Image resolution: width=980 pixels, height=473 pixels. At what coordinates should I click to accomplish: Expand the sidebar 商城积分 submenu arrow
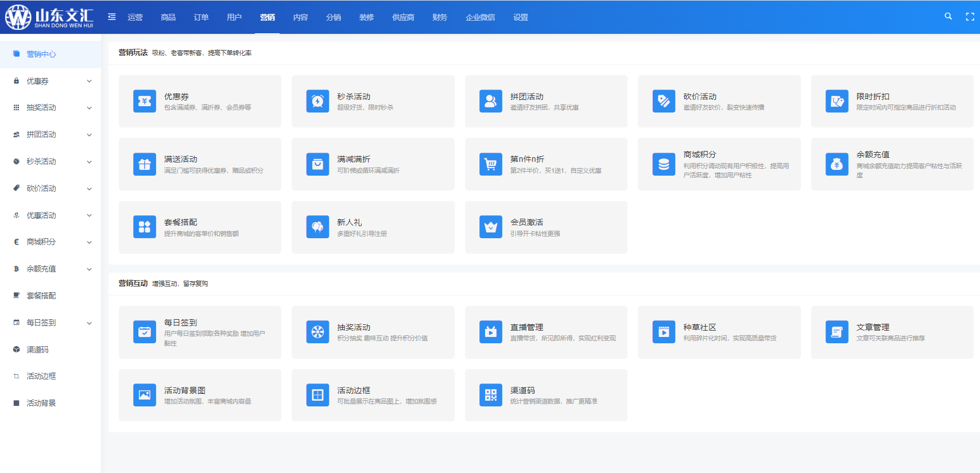coord(89,242)
